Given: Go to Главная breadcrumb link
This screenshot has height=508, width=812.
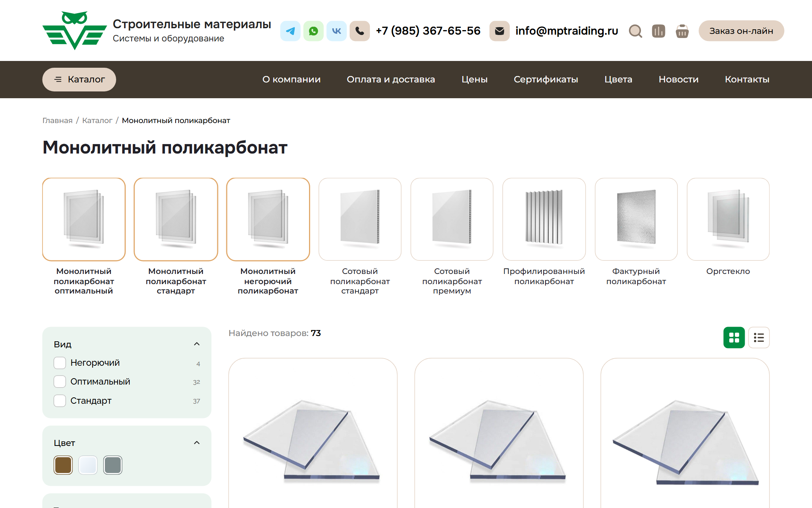Looking at the screenshot, I should click(58, 120).
